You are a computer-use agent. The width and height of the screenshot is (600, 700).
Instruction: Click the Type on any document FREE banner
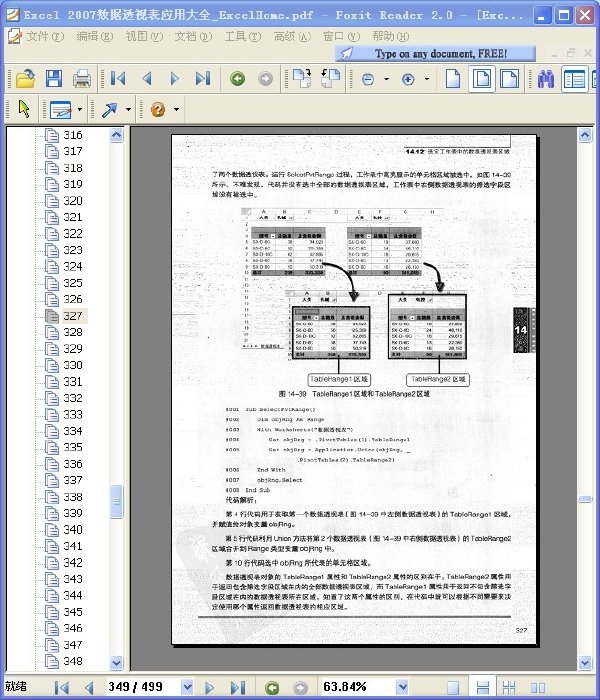coord(435,54)
